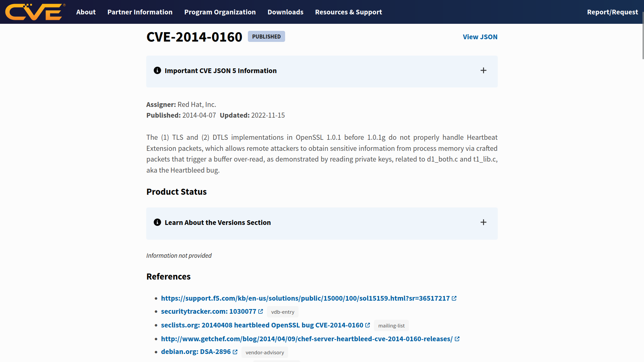Open the Resources & Support menu
Screen dimensions: 644x362
348,12
